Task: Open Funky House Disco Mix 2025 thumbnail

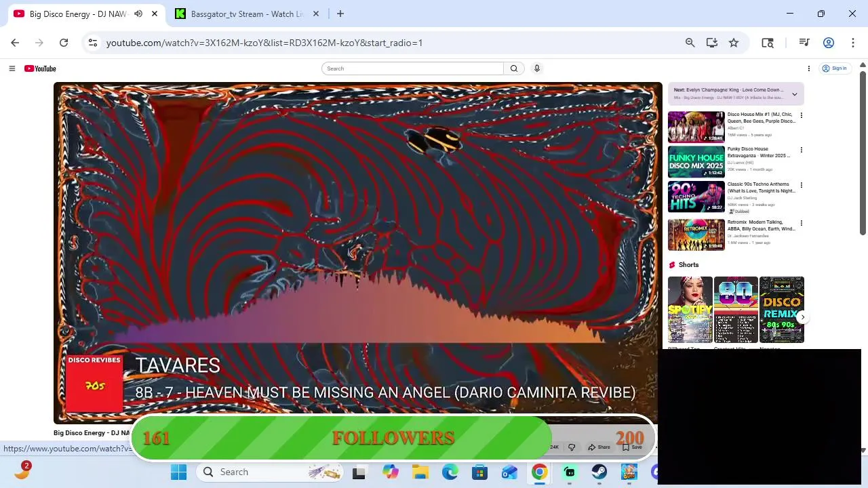Action: [696, 162]
